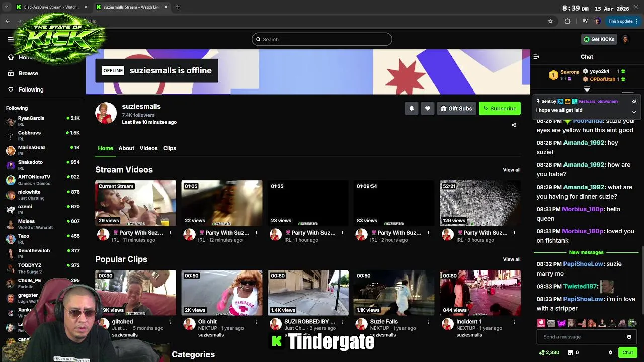This screenshot has width=644, height=362.
Task: Expand the gift leaderboard handle
Action: click(x=587, y=89)
